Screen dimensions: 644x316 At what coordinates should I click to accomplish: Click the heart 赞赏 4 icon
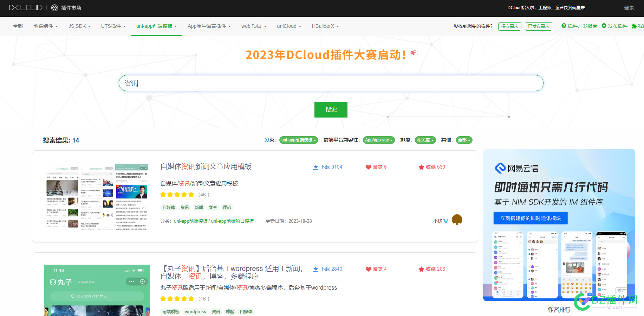point(368,269)
